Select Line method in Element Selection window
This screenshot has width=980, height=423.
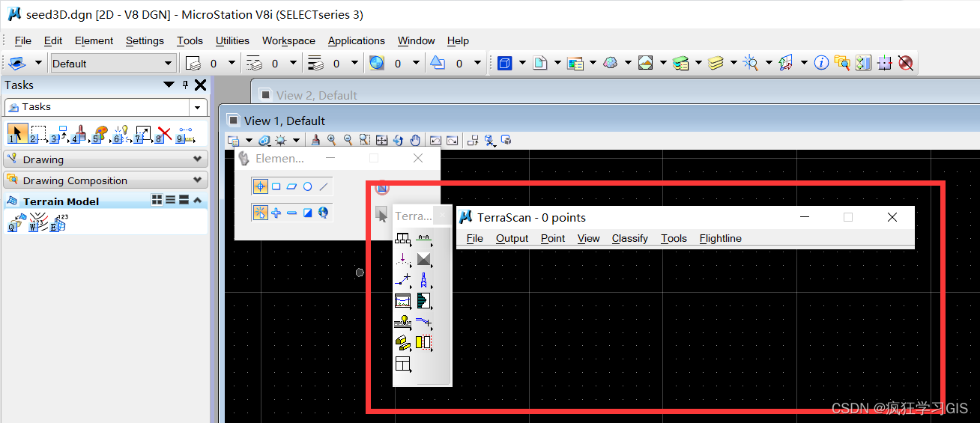(324, 186)
